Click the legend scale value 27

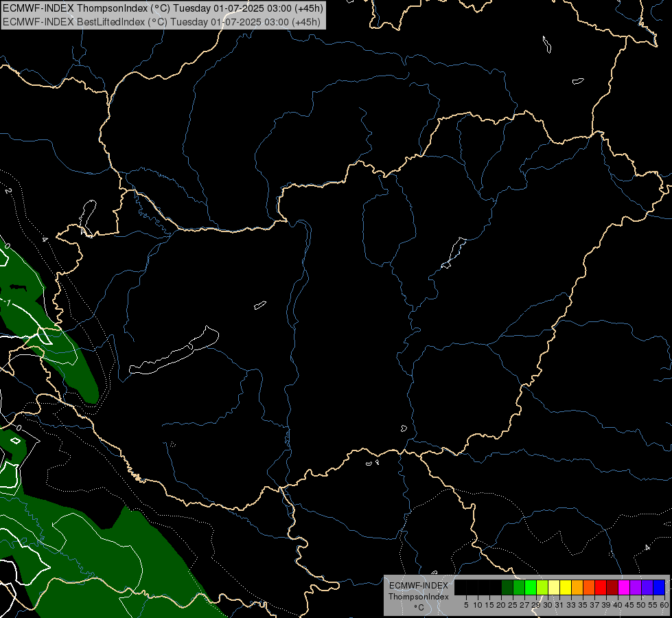524,605
